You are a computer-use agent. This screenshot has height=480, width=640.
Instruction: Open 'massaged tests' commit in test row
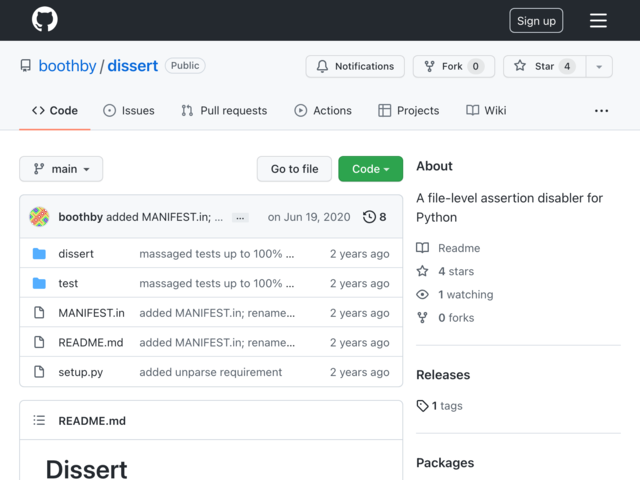pyautogui.click(x=217, y=283)
